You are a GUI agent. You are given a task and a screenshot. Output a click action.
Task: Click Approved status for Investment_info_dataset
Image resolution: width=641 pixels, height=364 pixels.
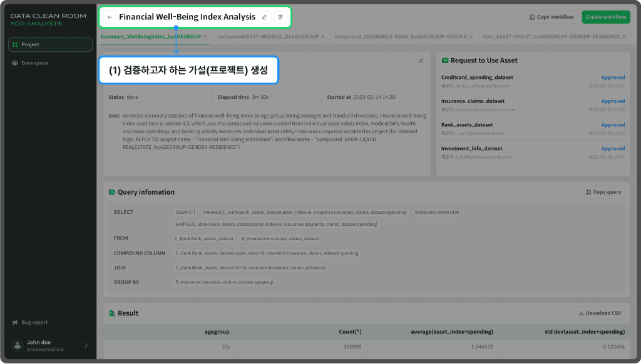pos(613,149)
